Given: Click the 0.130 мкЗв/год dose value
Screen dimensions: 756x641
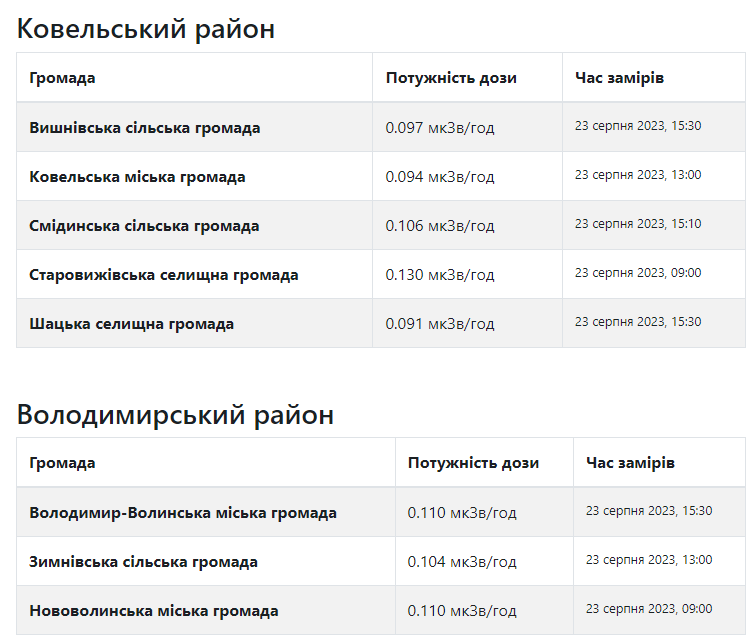Looking at the screenshot, I should pos(440,275).
